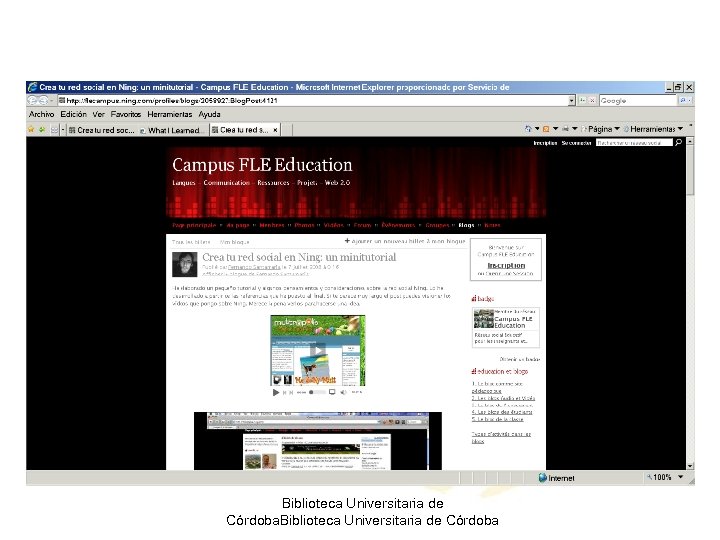Close the active 'Crea tu red s...' tab
The image size is (720, 540).
(x=275, y=130)
